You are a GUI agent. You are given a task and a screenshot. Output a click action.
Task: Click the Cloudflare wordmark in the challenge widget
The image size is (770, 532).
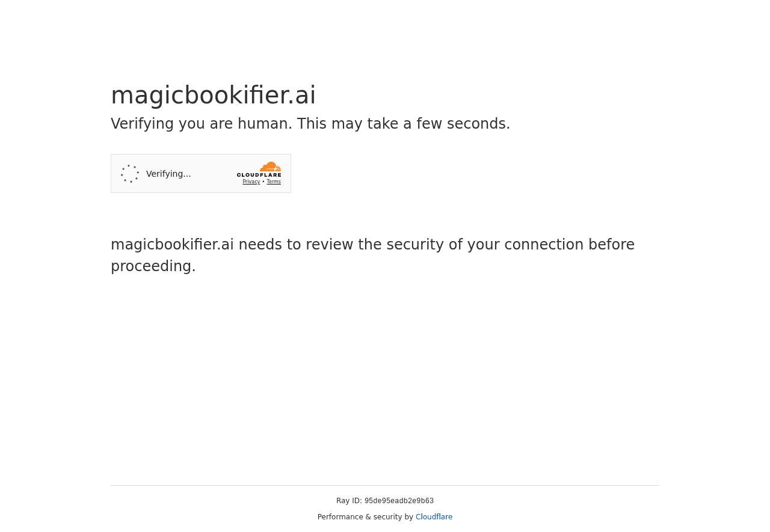259,174
